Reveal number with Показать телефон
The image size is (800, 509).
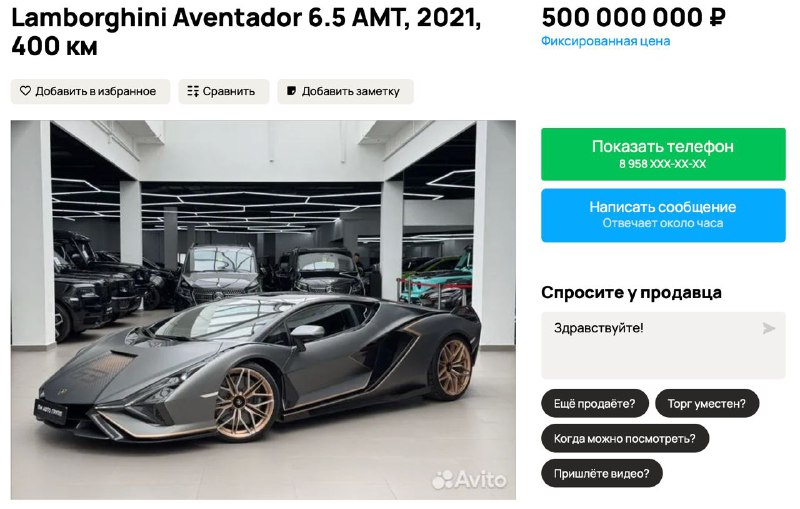(x=663, y=154)
